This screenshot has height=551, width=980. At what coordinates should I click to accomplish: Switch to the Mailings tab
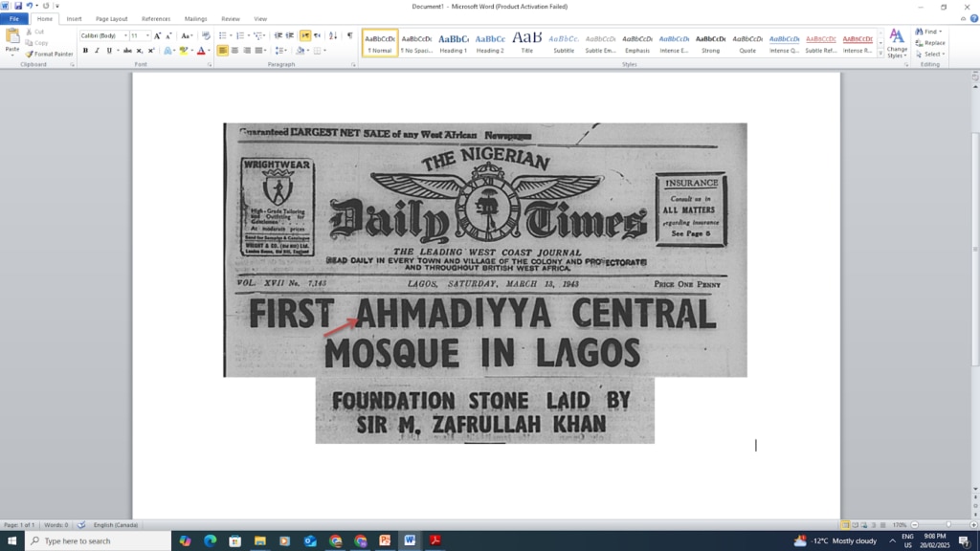coord(195,19)
